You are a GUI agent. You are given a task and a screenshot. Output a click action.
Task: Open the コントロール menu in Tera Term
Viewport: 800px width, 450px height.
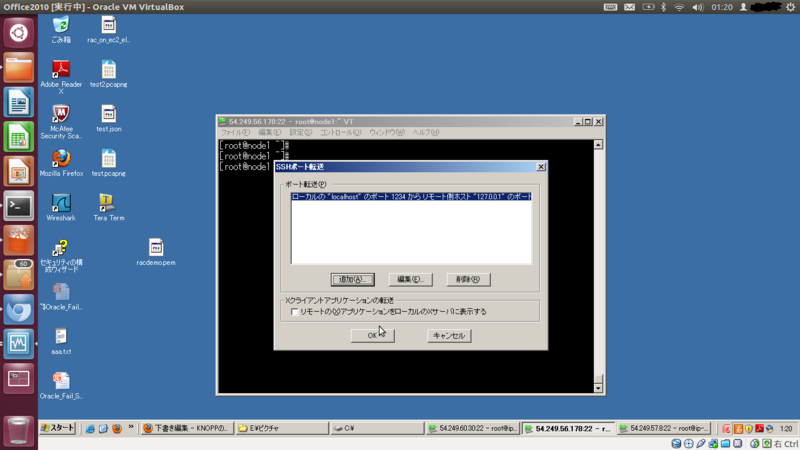(340, 133)
